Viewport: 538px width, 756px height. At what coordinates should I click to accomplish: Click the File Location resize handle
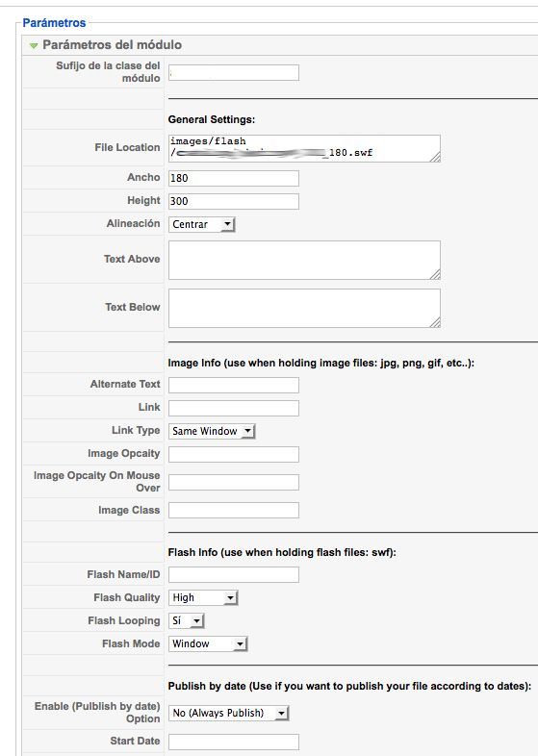point(435,157)
